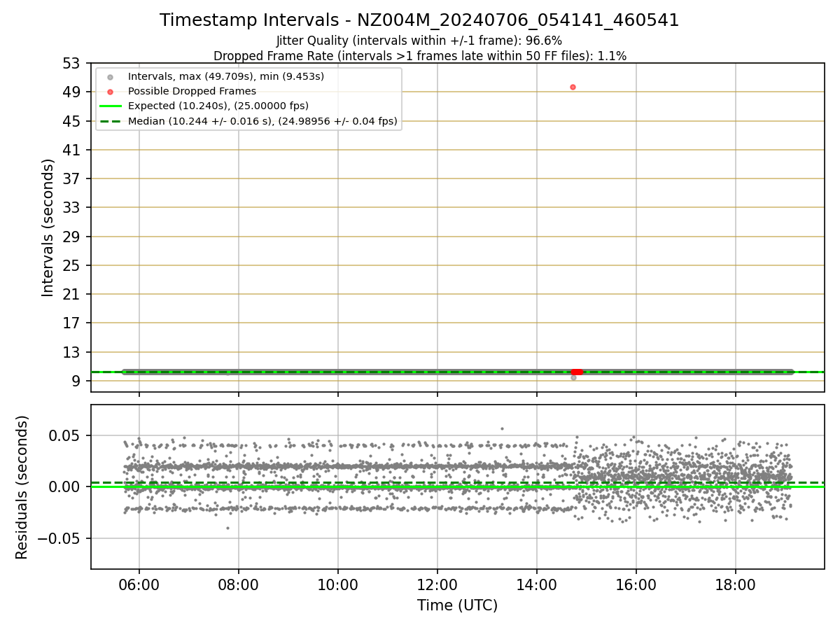Click x-axis tick label 12:00
840x630 pixels.
click(x=437, y=584)
